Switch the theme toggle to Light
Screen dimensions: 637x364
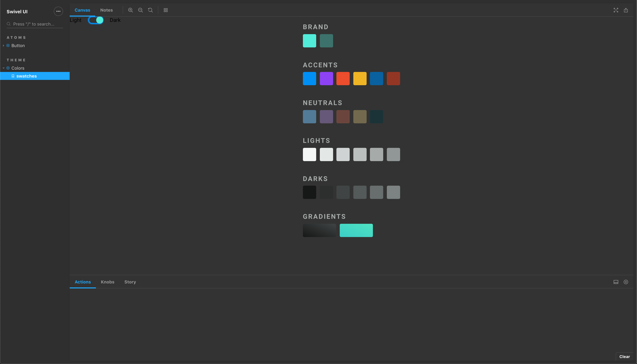96,20
